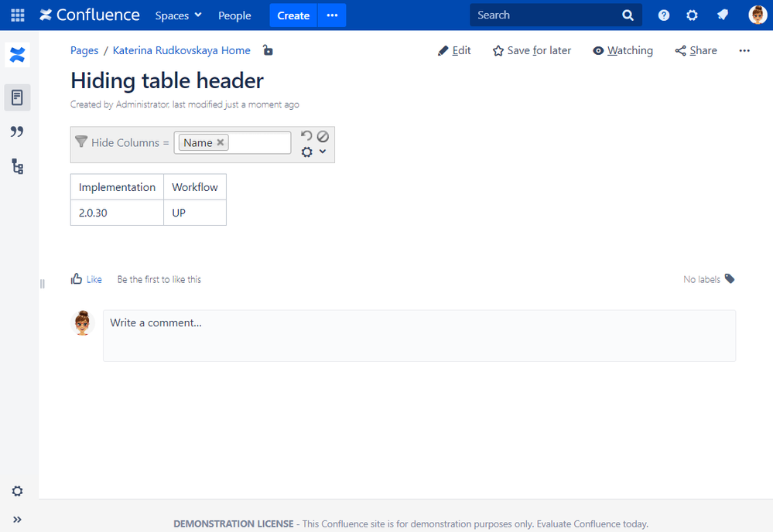The width and height of the screenshot is (773, 532).
Task: Open the app switcher grid icon
Action: pyautogui.click(x=17, y=15)
